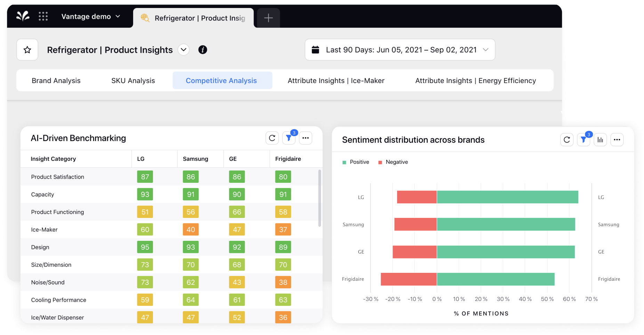Click the Frigidaire negative sentiment bar

point(409,279)
